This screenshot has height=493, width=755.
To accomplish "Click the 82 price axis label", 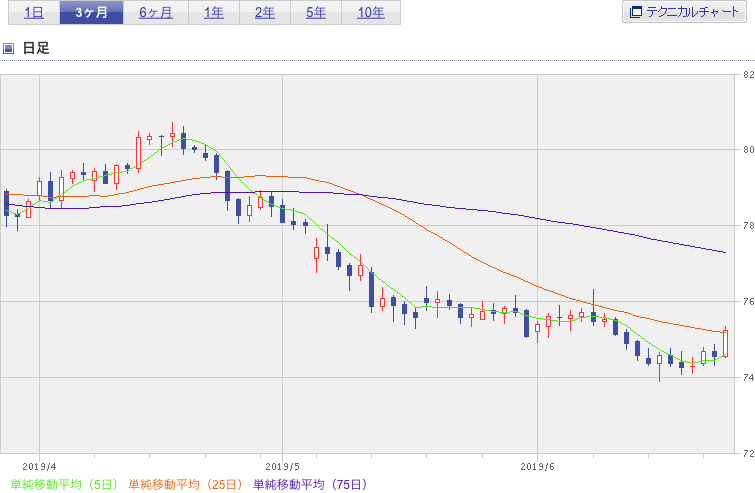I will tap(749, 75).
